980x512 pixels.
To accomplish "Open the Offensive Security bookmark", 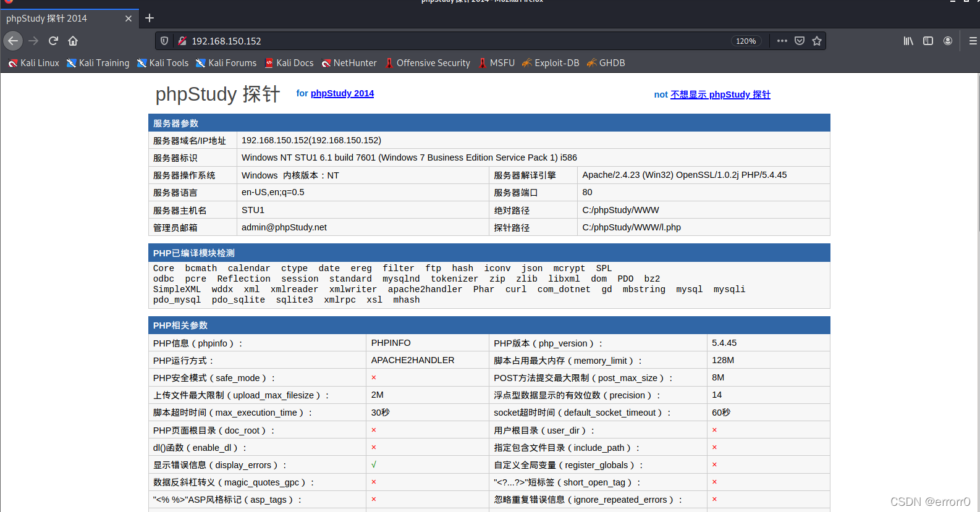I will (428, 63).
